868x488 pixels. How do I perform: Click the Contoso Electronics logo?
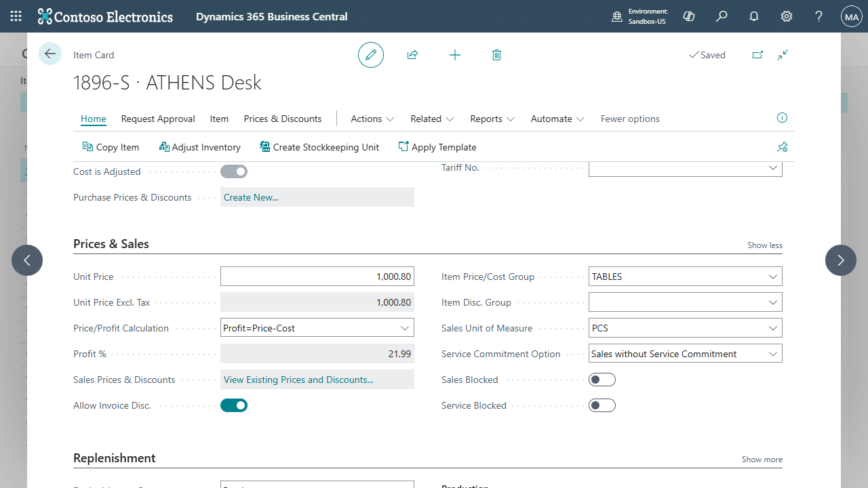pyautogui.click(x=105, y=16)
